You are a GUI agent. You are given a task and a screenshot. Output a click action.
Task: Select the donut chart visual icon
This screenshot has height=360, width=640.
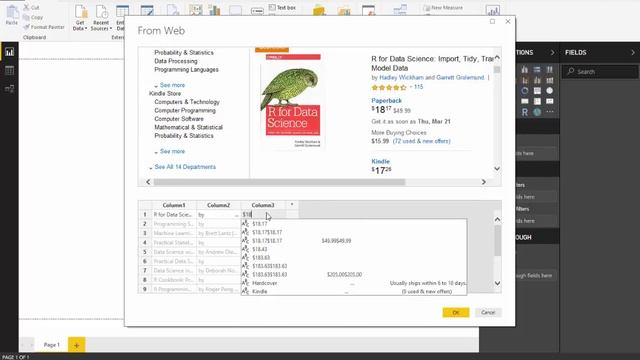[x=524, y=91]
